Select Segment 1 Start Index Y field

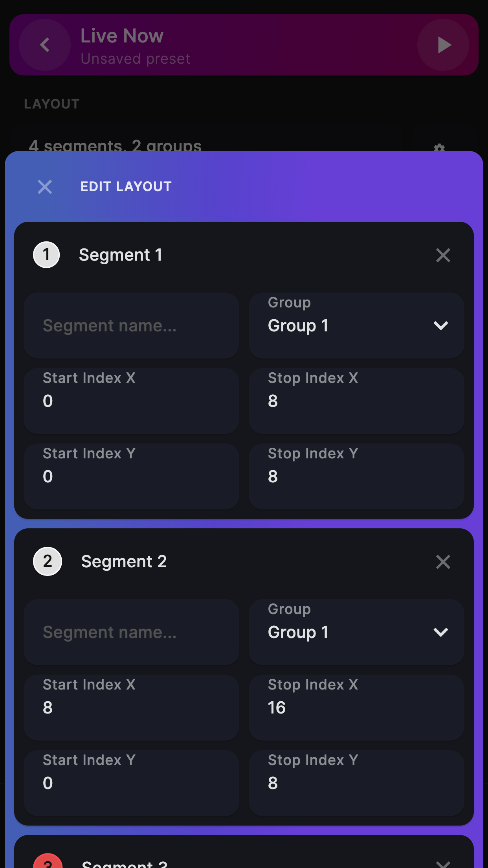pyautogui.click(x=131, y=476)
